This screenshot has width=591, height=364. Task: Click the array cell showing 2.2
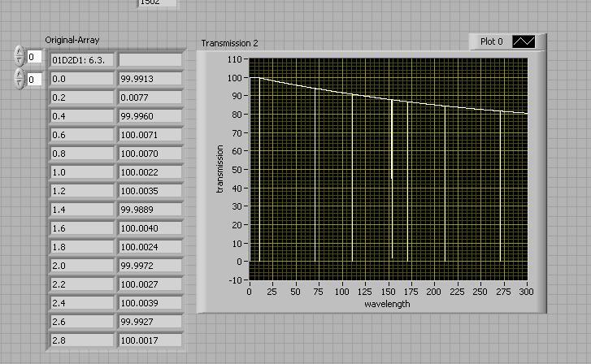[82, 284]
